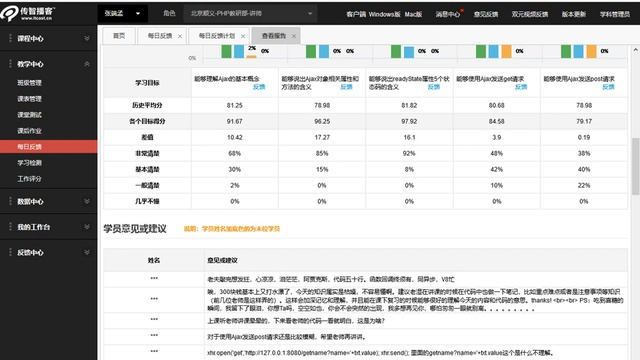Viewport: 640px width, 360px height.
Task: Close the 每日反馈 tab
Action: click(180, 36)
